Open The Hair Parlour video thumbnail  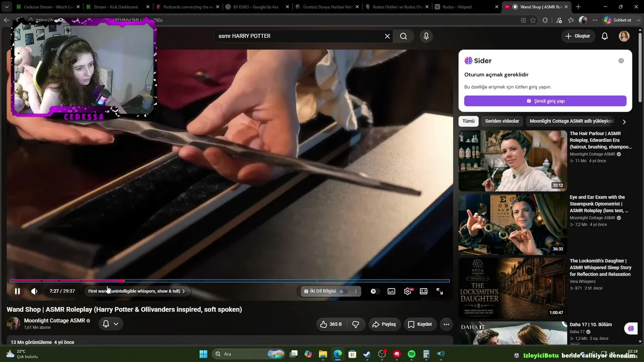click(x=513, y=160)
